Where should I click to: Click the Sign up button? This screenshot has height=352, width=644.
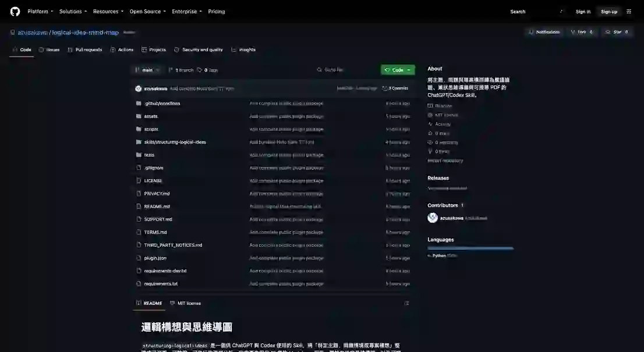(x=608, y=12)
